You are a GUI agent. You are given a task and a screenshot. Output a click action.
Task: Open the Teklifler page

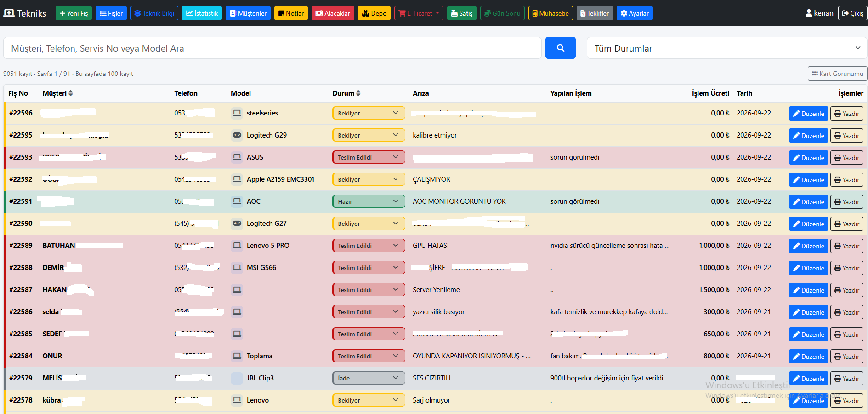point(595,13)
